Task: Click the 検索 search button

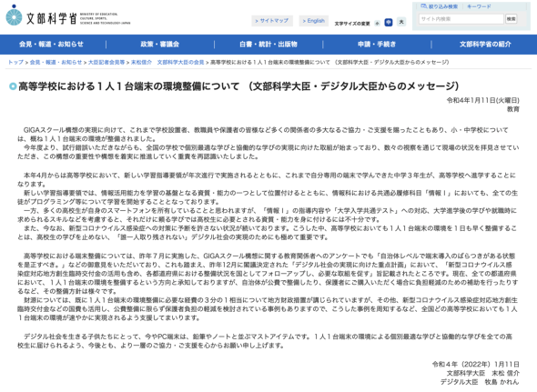Action: tap(512, 19)
